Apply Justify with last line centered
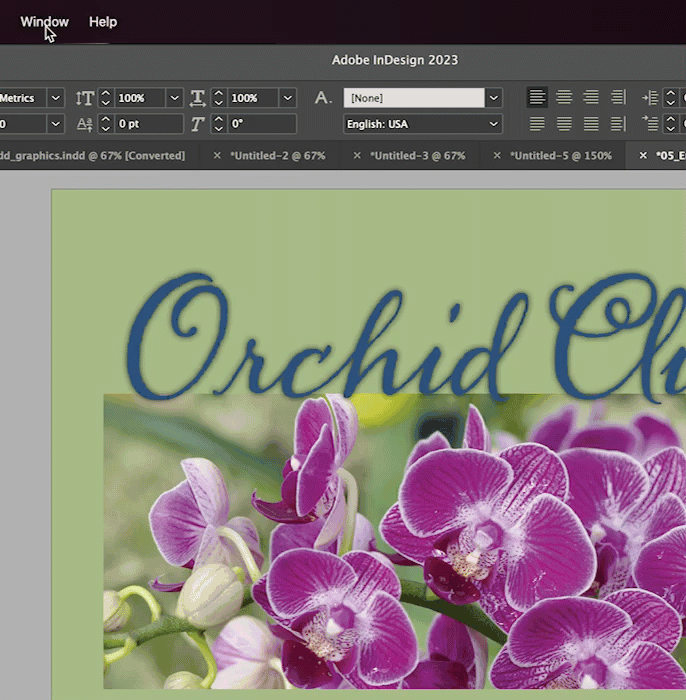This screenshot has height=700, width=686. click(564, 124)
